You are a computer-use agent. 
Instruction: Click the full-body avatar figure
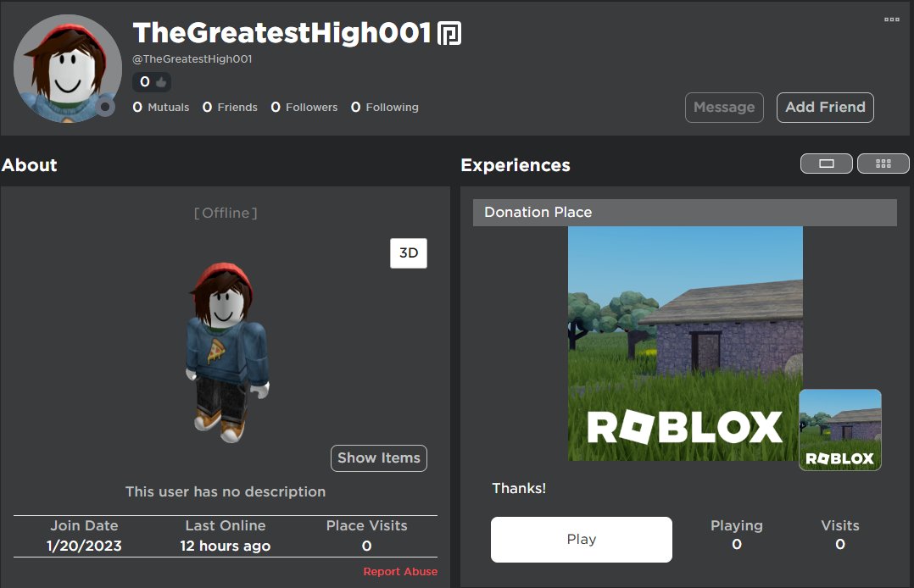coord(227,352)
